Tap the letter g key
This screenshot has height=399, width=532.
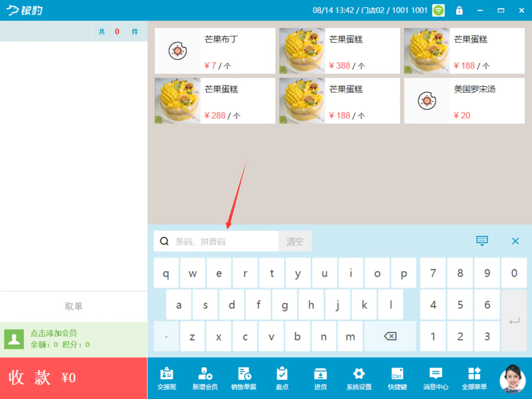click(285, 305)
